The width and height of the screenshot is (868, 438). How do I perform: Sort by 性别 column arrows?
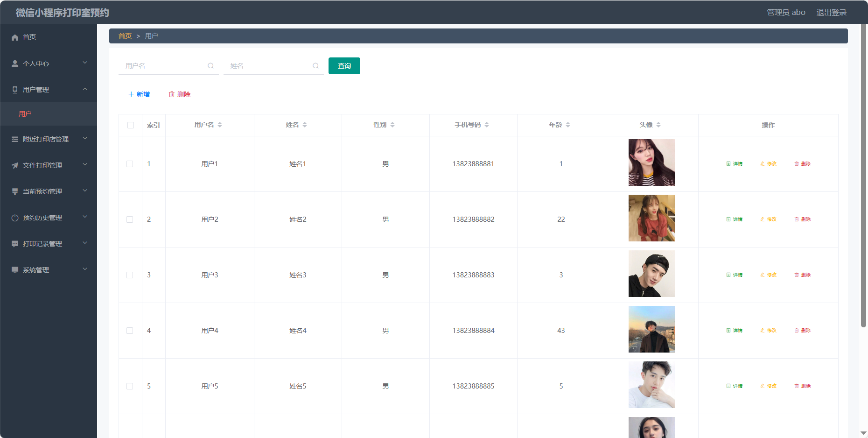(x=392, y=125)
